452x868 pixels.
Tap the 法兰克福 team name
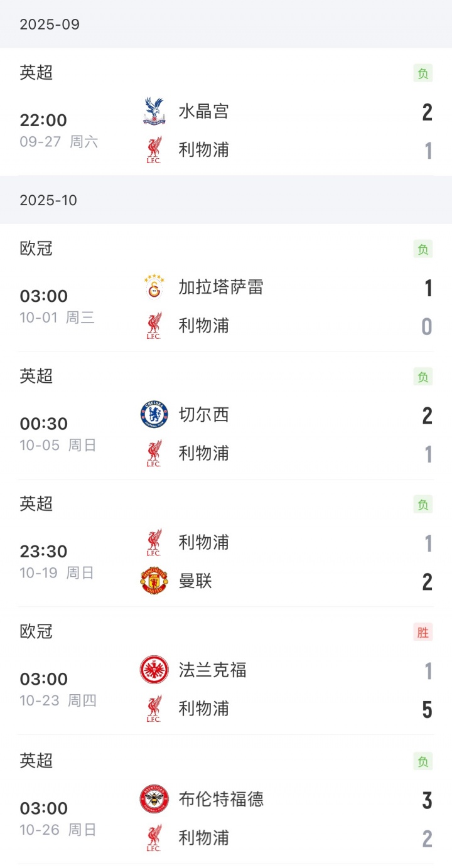tap(212, 670)
